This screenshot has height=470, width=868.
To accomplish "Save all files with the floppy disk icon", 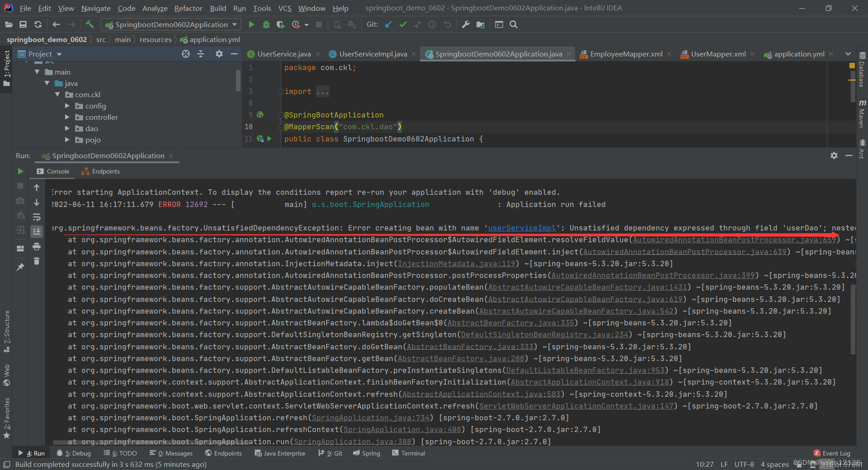I will 23,24.
